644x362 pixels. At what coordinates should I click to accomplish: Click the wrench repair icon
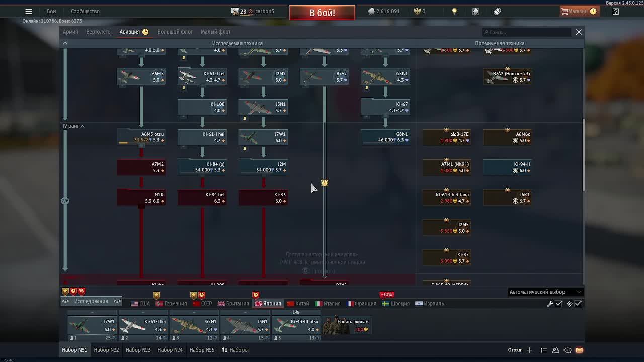(550, 304)
